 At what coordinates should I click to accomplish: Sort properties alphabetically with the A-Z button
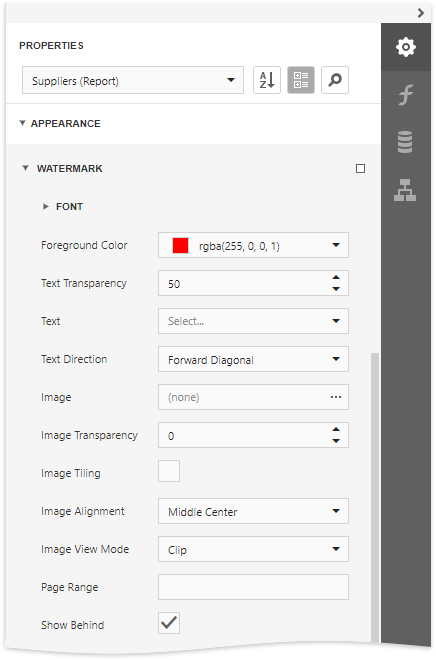267,80
